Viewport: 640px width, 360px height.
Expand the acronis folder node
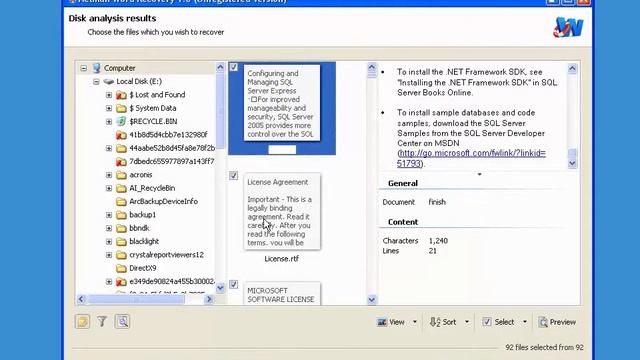point(109,175)
